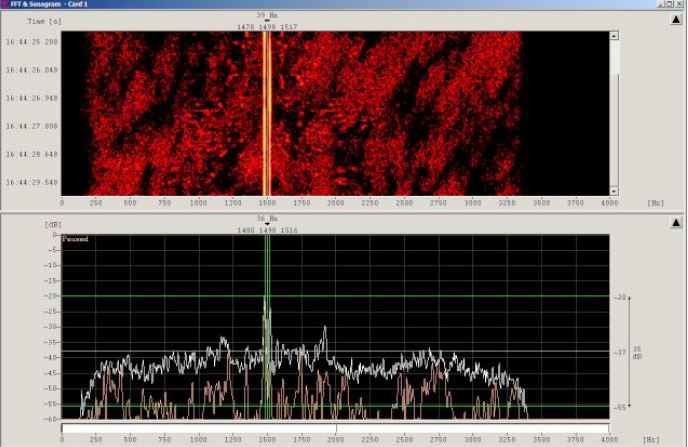The width and height of the screenshot is (688, 447).
Task: Minimize the FFT & Sonagram window
Action: 661,5
